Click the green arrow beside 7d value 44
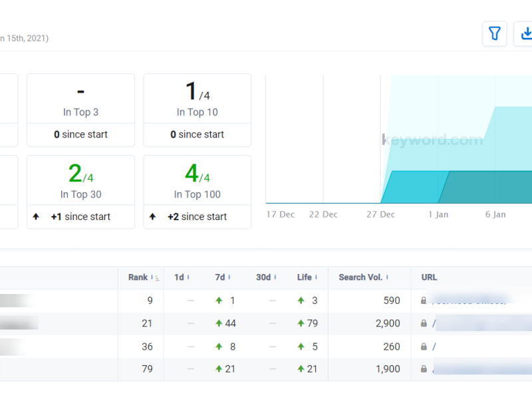The height and width of the screenshot is (399, 532). [219, 323]
